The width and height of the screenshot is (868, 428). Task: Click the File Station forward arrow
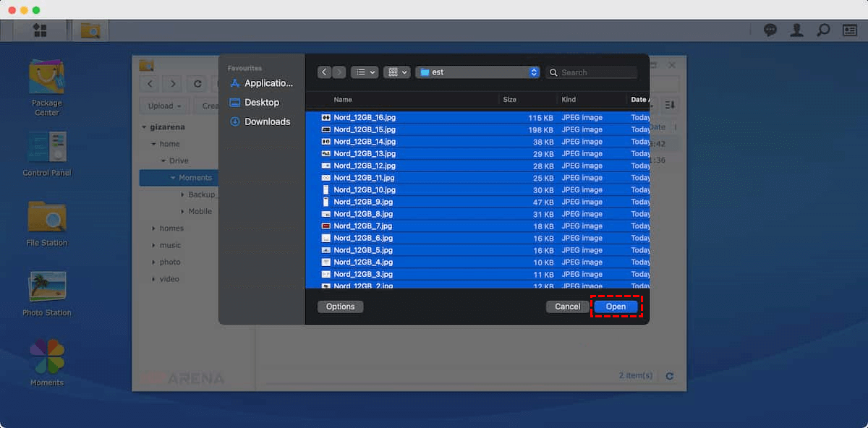tap(172, 84)
